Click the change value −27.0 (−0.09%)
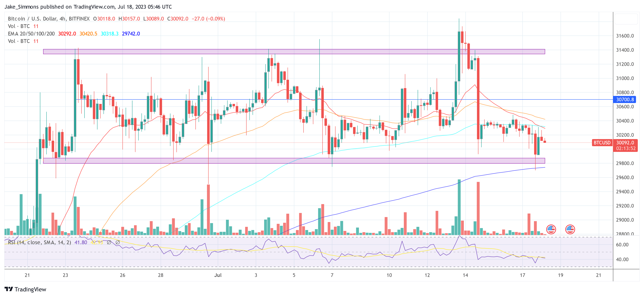 point(208,19)
